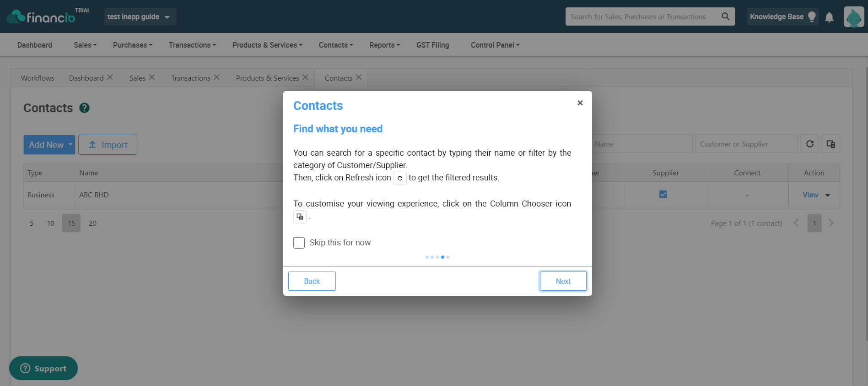This screenshot has height=386, width=868.
Task: Switch to the Transactions tab
Action: (x=191, y=78)
